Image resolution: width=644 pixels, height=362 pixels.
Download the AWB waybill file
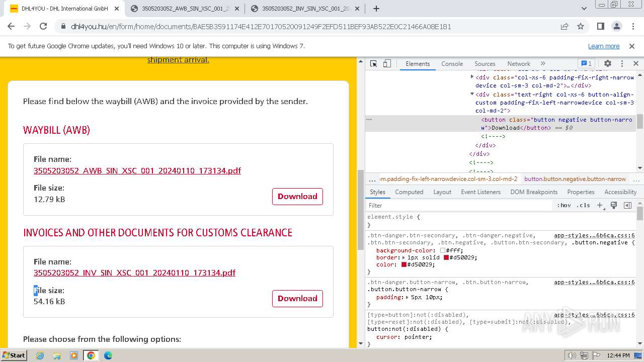pyautogui.click(x=297, y=197)
